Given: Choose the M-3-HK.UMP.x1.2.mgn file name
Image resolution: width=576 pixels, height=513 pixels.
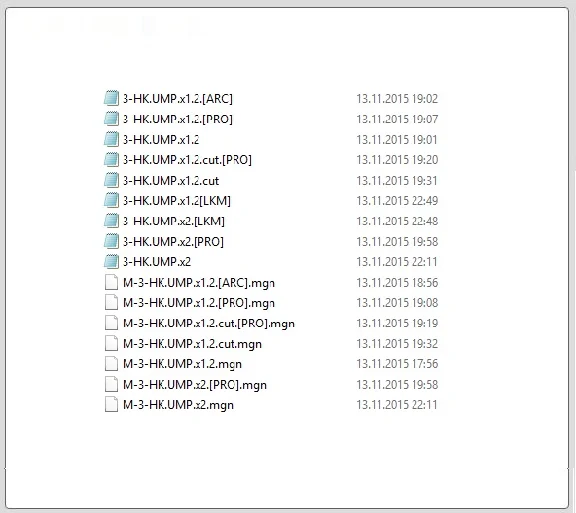Looking at the screenshot, I should [182, 364].
